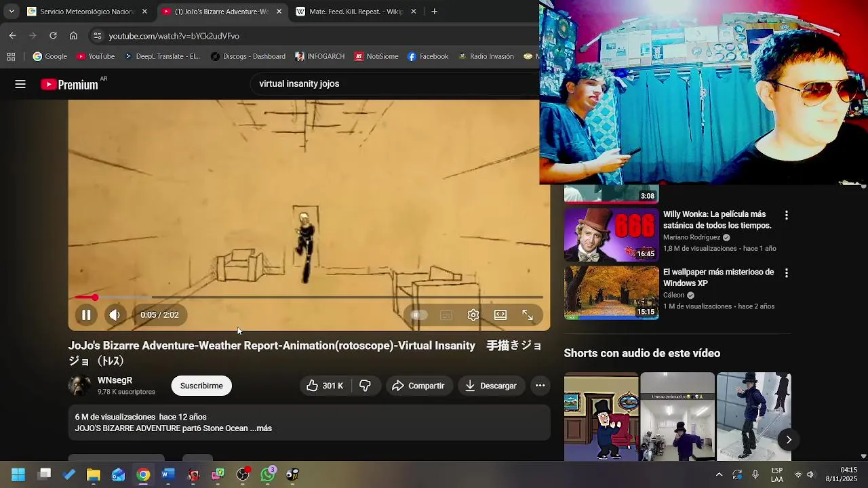This screenshot has width=868, height=488.
Task: Open options for Willy Wonka video
Action: [x=786, y=216]
